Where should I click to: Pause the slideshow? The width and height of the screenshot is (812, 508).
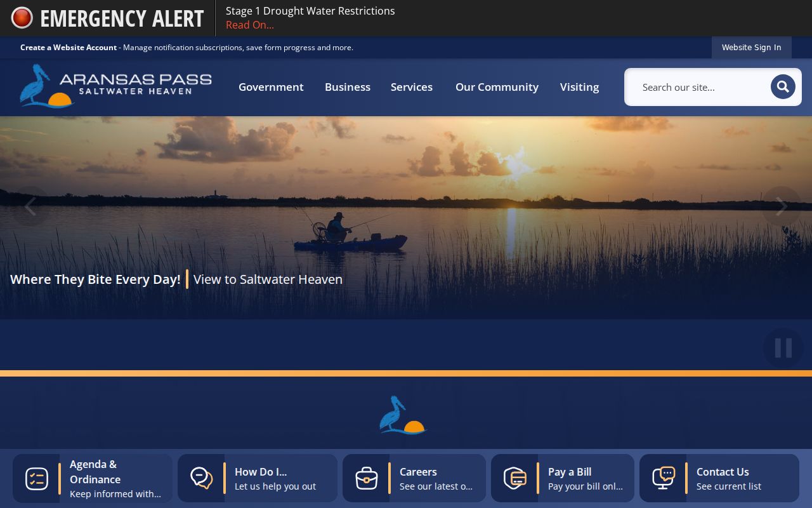coord(783,348)
